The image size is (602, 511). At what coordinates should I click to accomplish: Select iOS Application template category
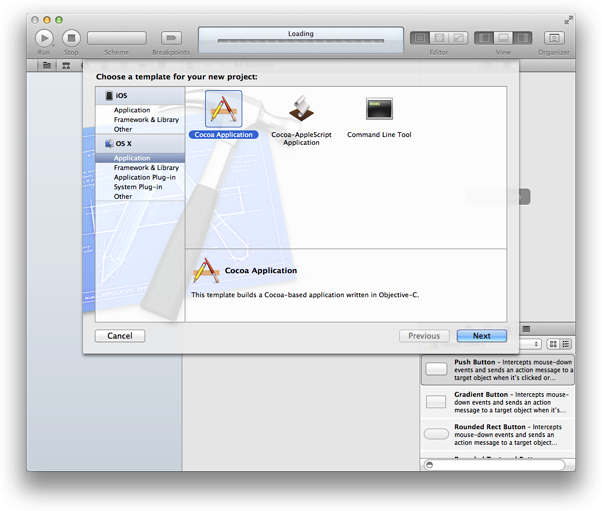(132, 110)
